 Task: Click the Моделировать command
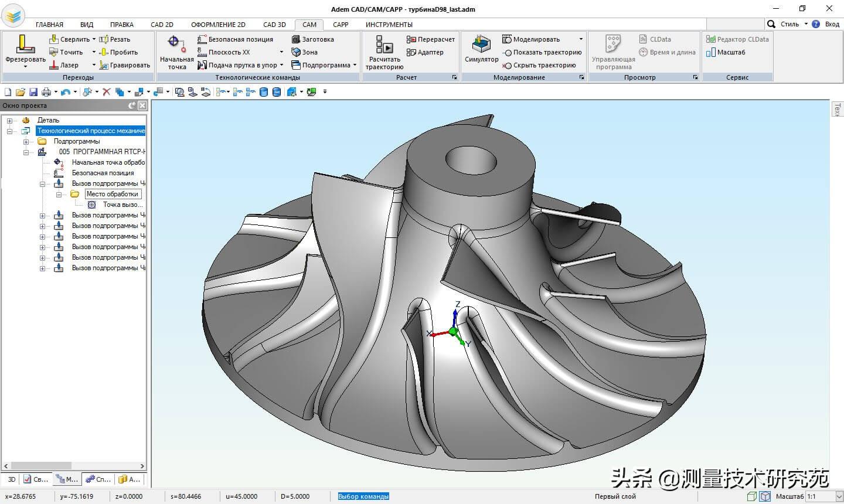coord(531,39)
